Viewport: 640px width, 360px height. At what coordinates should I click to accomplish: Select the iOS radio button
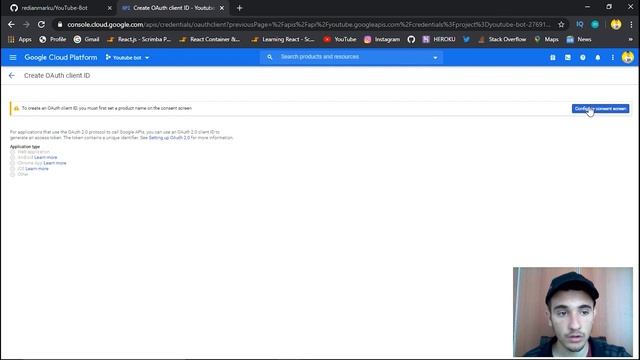pos(12,169)
